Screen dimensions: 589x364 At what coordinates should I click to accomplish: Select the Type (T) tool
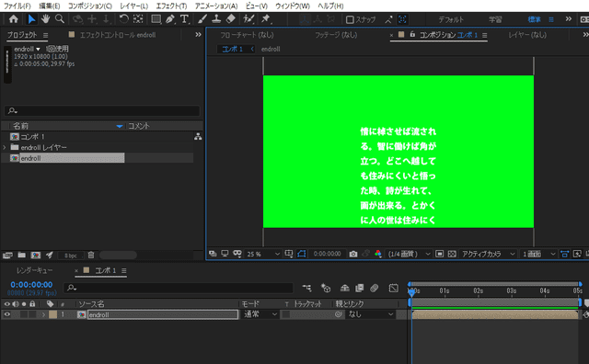[184, 18]
